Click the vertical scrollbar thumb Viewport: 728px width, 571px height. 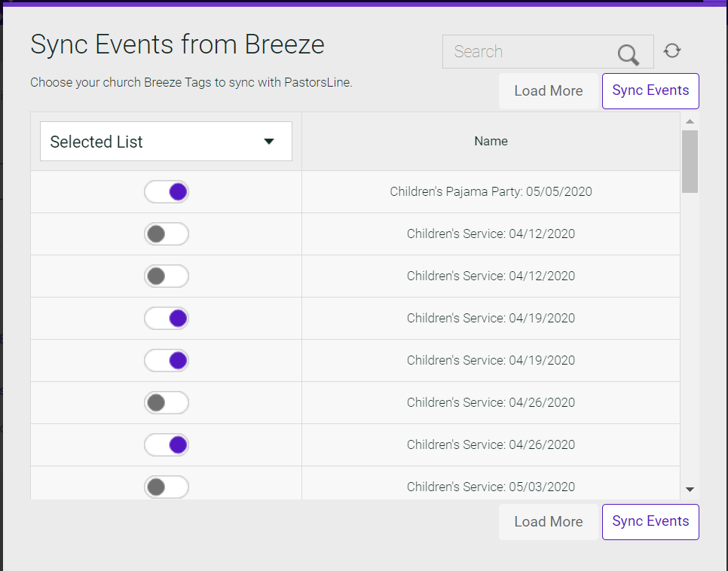[690, 161]
